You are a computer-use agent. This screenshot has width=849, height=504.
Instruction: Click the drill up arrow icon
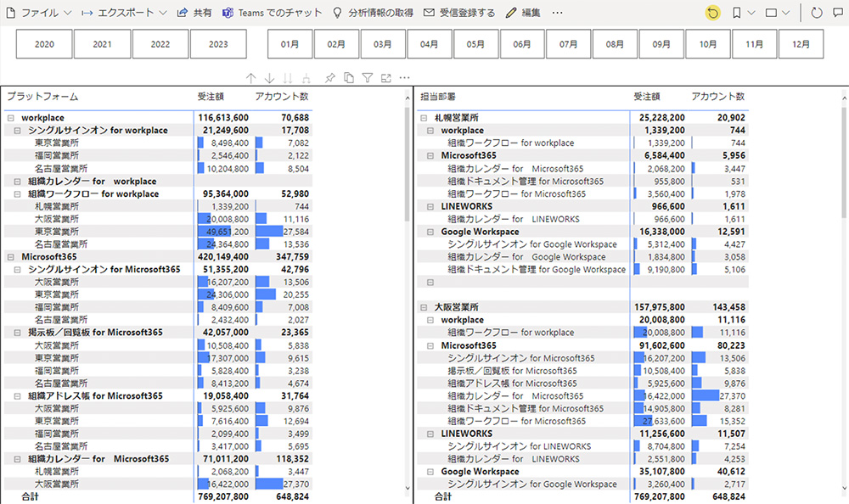pos(250,78)
